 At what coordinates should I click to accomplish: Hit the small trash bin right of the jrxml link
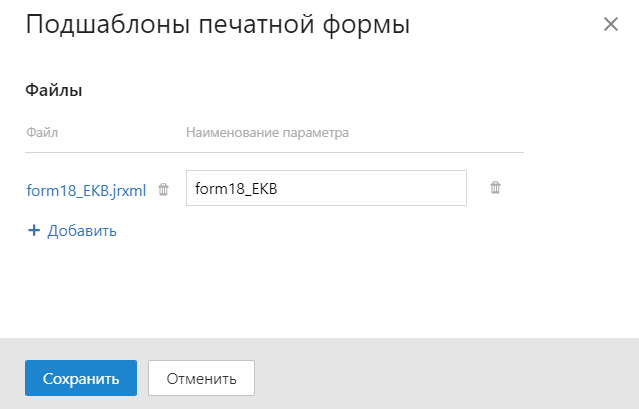163,189
